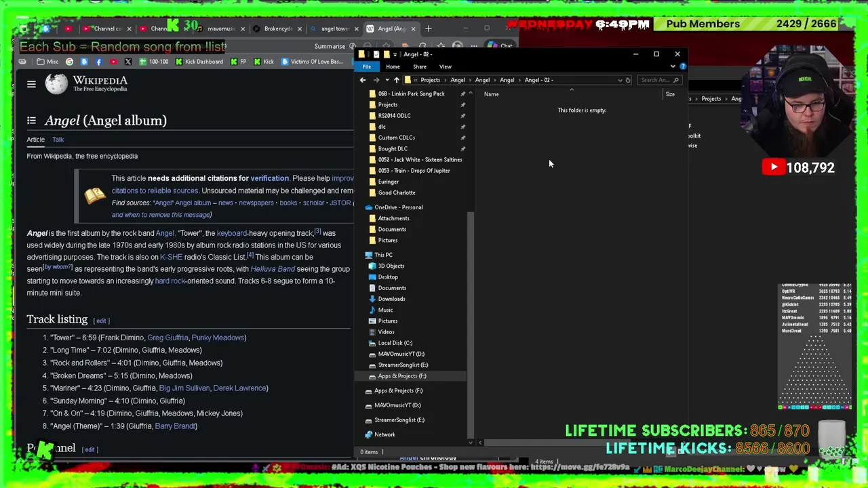The image size is (868, 488).
Task: Open the Barry Brandt link
Action: [x=176, y=426]
